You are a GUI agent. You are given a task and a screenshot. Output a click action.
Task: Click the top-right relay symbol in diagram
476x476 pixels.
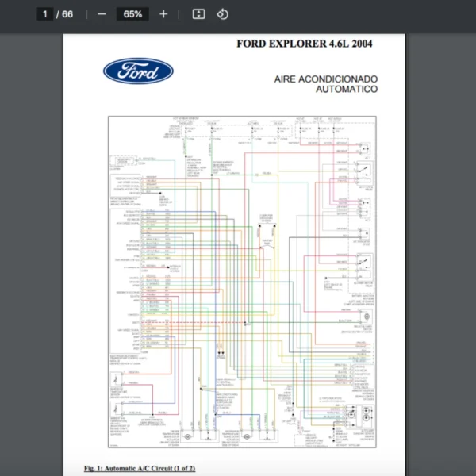(365, 148)
